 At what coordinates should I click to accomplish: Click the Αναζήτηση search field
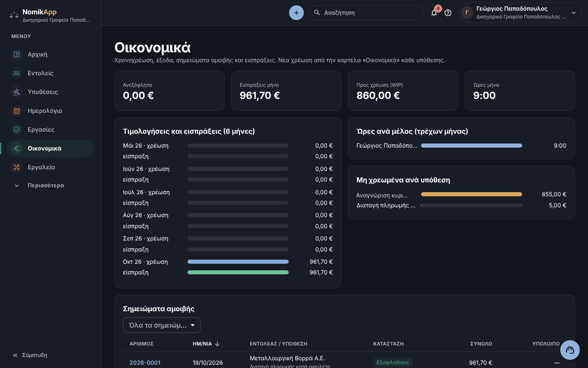(x=366, y=13)
